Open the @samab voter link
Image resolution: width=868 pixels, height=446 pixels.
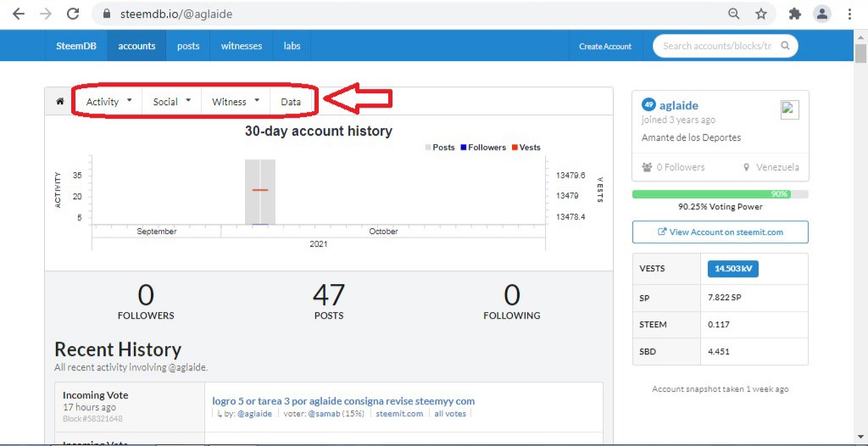(x=325, y=414)
